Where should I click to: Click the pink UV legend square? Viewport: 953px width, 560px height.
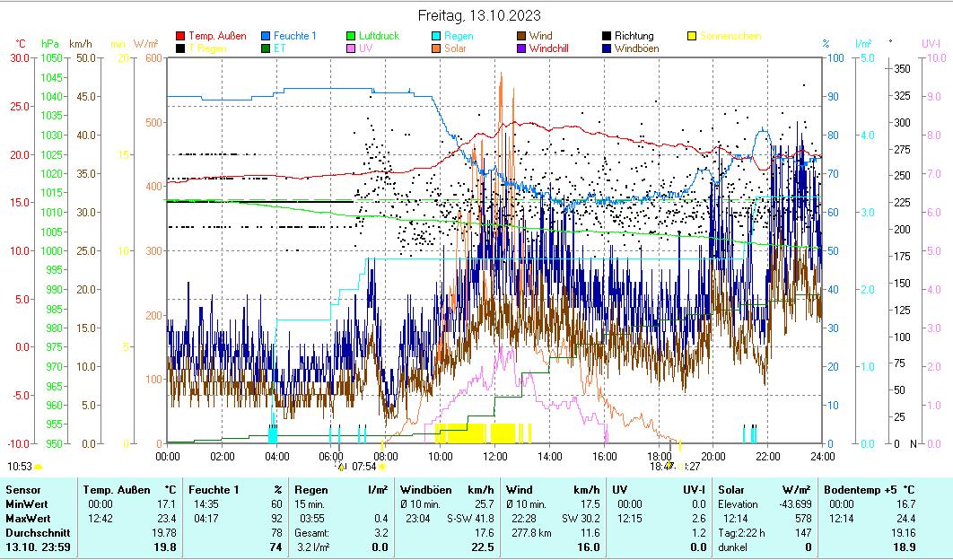(x=352, y=48)
